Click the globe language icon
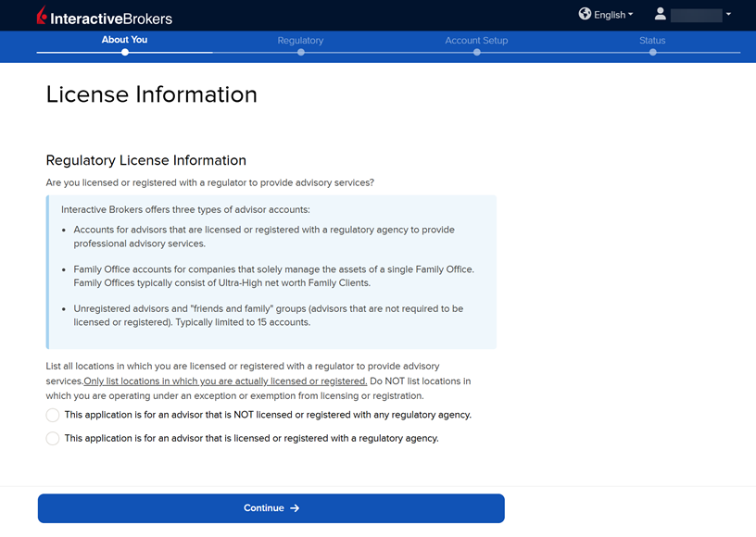Viewport: 756px width, 537px height. pyautogui.click(x=585, y=14)
